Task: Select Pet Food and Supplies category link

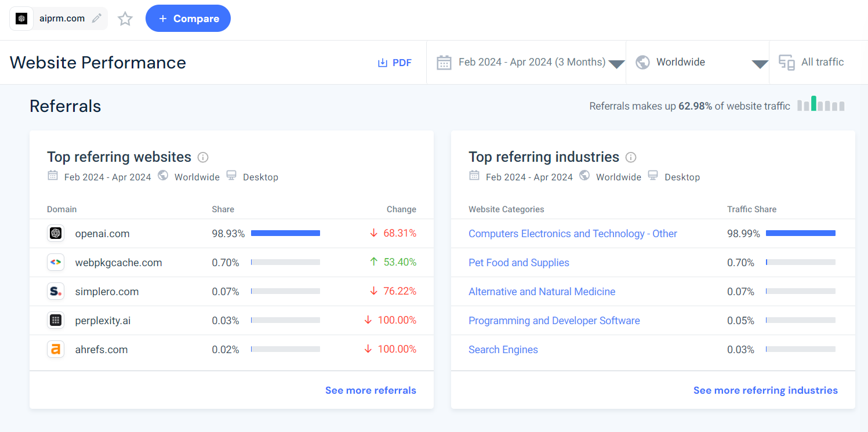Action: [518, 263]
